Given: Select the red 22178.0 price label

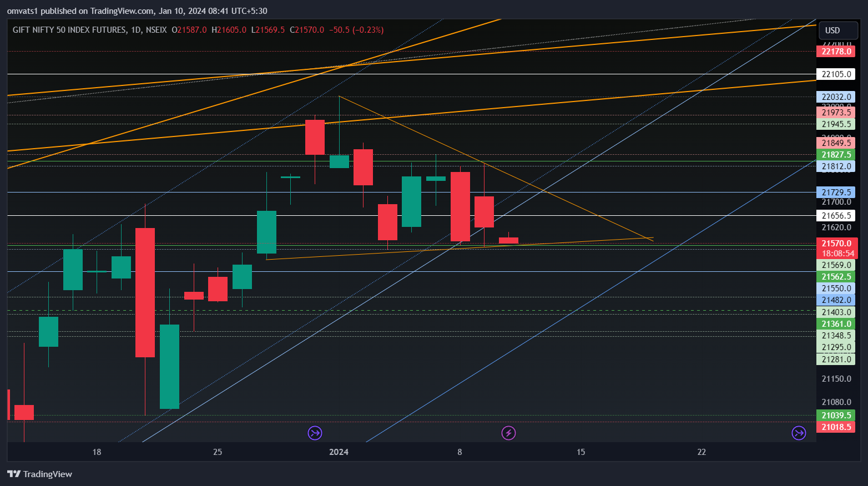Looking at the screenshot, I should (836, 52).
